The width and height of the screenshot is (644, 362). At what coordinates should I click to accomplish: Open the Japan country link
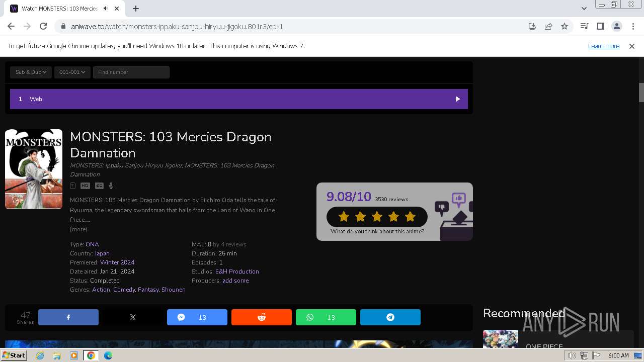click(x=102, y=253)
